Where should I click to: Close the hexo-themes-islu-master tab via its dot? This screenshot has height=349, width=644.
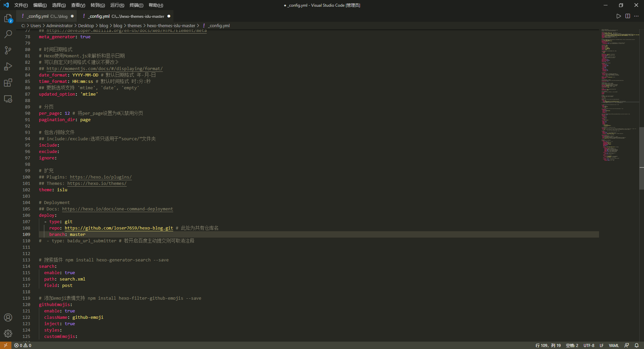pos(169,16)
